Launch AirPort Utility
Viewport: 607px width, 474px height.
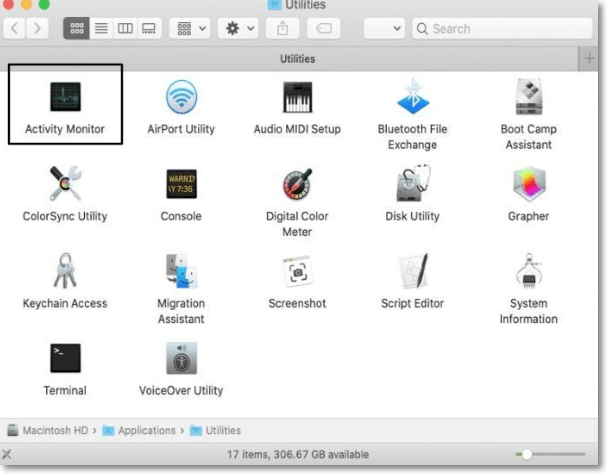coord(181,97)
